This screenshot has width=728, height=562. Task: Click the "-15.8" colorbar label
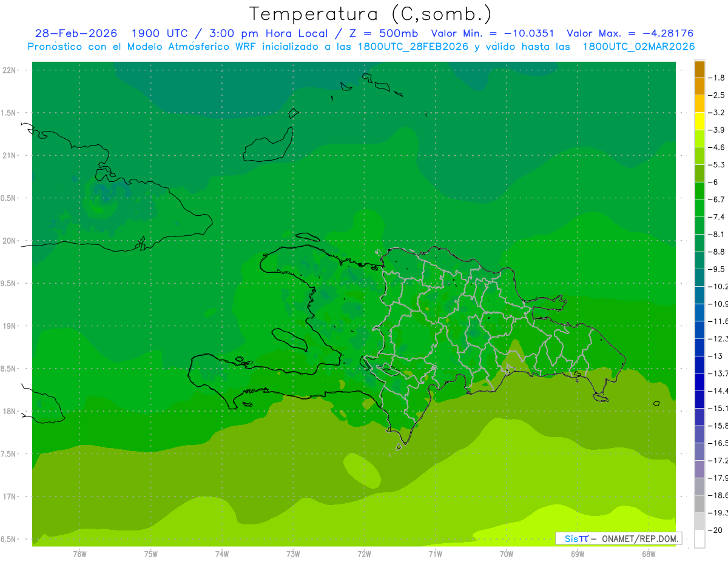pos(718,426)
